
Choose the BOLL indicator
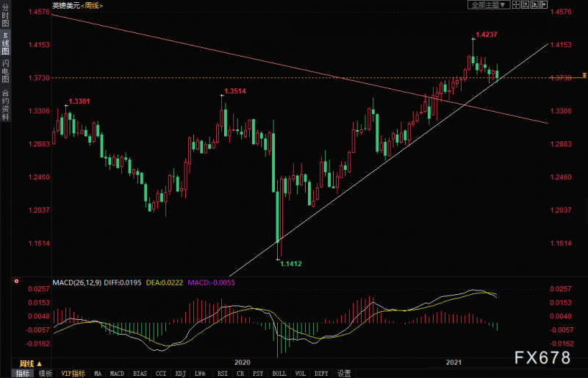(279, 374)
